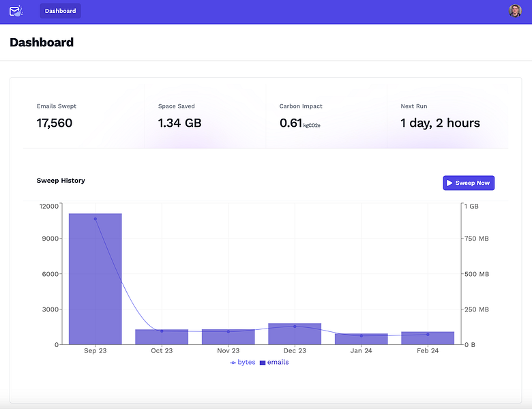Click the Sep 23 axis label

pos(95,350)
